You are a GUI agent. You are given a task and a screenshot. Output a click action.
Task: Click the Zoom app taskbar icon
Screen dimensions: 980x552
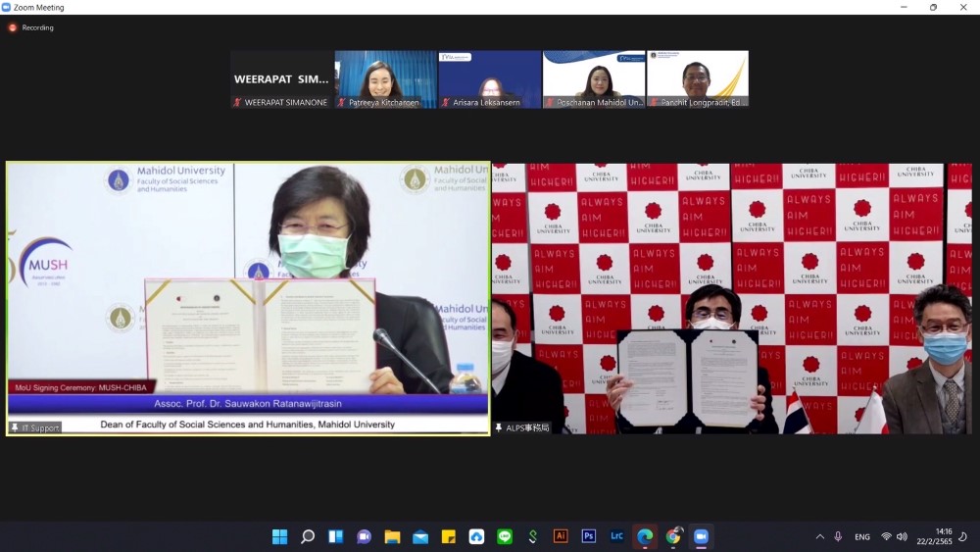[x=701, y=536]
